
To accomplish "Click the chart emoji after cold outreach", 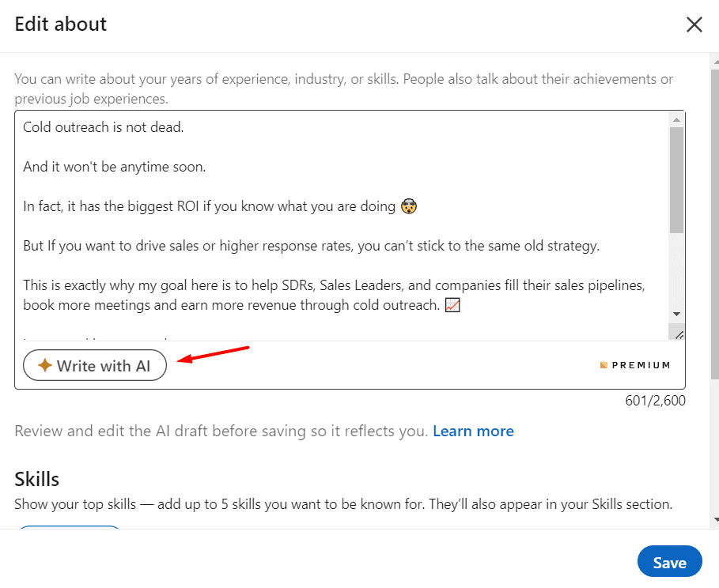I will click(452, 305).
